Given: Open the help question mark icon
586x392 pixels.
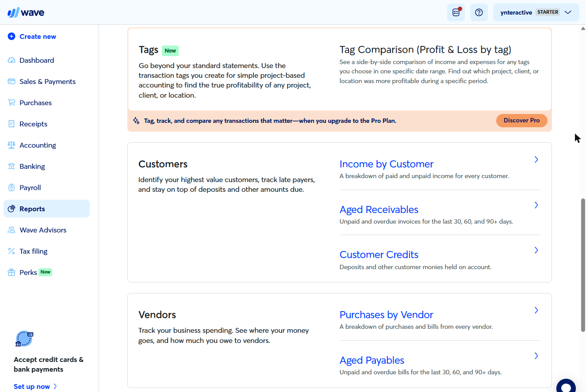Looking at the screenshot, I should [x=479, y=12].
